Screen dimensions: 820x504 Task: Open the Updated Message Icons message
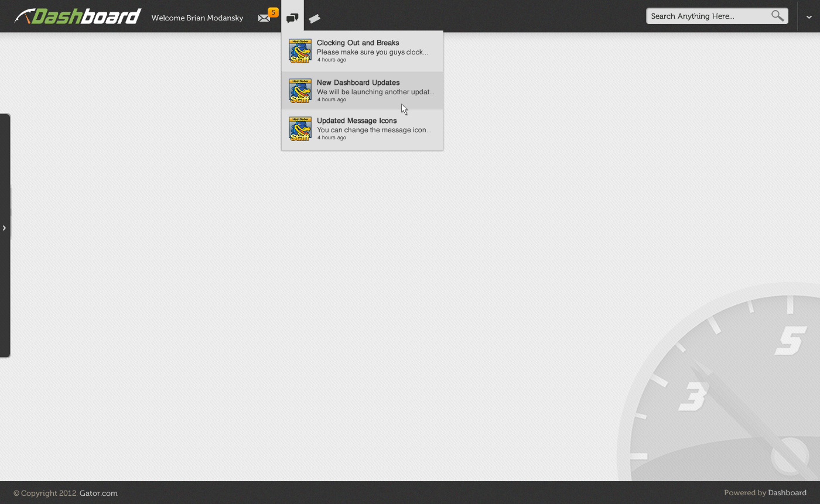pos(362,129)
